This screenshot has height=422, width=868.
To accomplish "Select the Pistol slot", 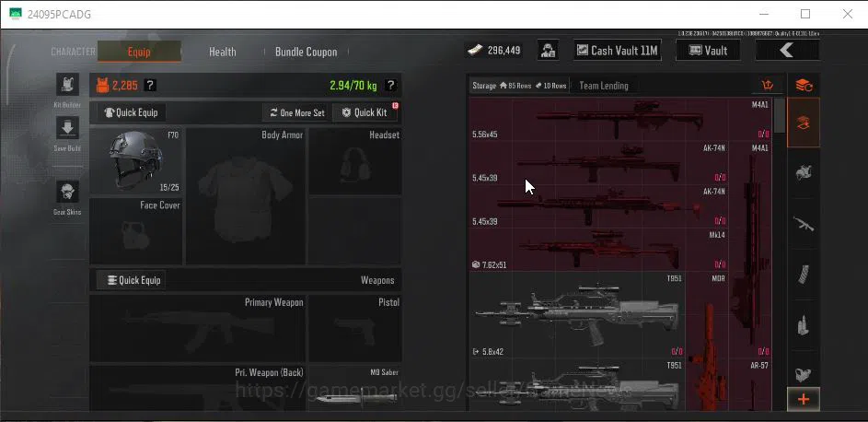I will (354, 328).
